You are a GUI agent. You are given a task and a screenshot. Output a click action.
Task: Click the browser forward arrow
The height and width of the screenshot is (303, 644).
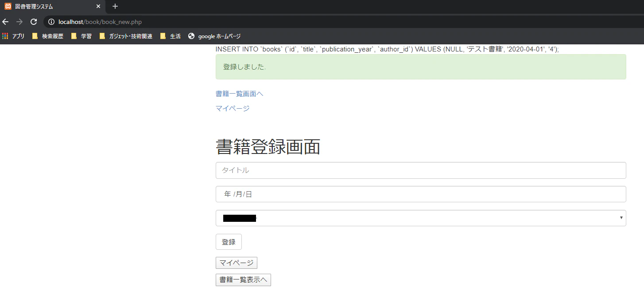[19, 22]
